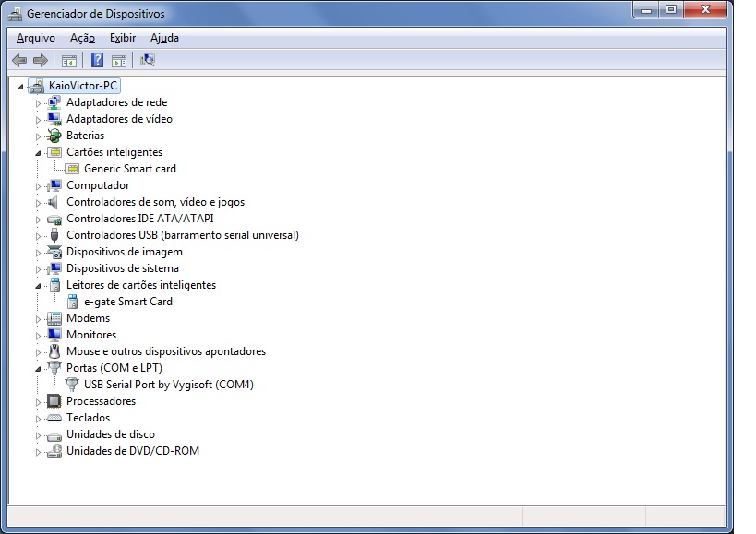
Task: Select the Generic Smart card entry
Action: click(x=130, y=169)
